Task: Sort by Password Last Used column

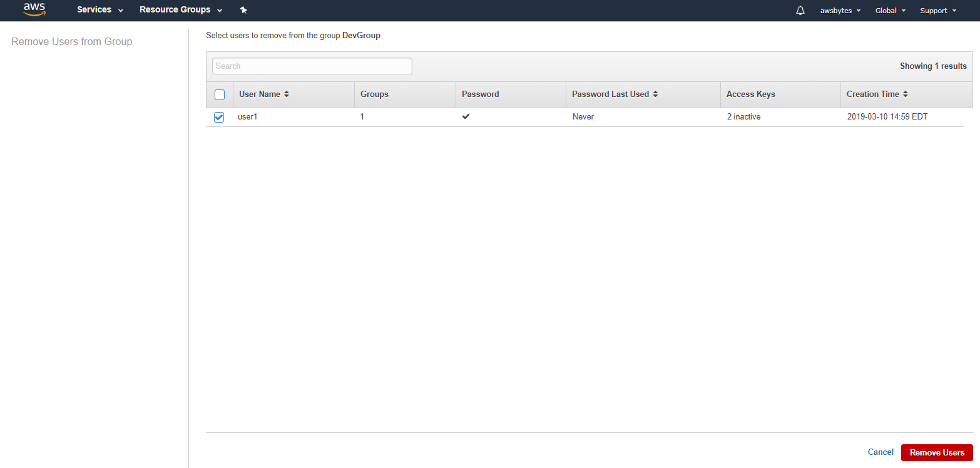Action: click(x=615, y=94)
